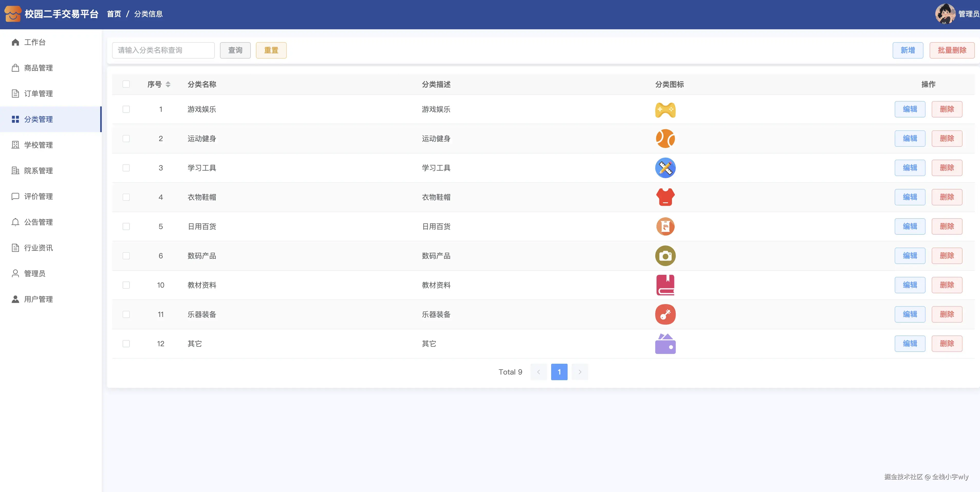The image size is (980, 492).
Task: Click the red t-shirt clothing icon
Action: click(x=665, y=197)
